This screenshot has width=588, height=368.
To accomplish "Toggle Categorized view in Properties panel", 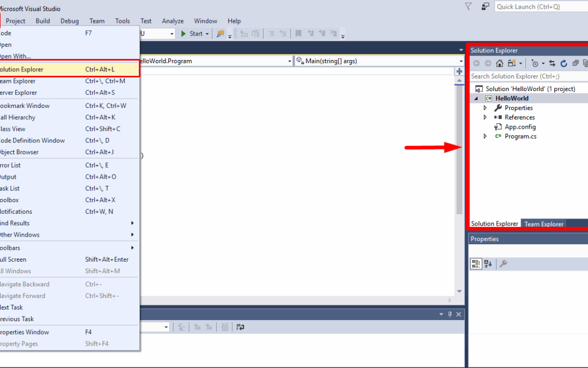I will [476, 264].
